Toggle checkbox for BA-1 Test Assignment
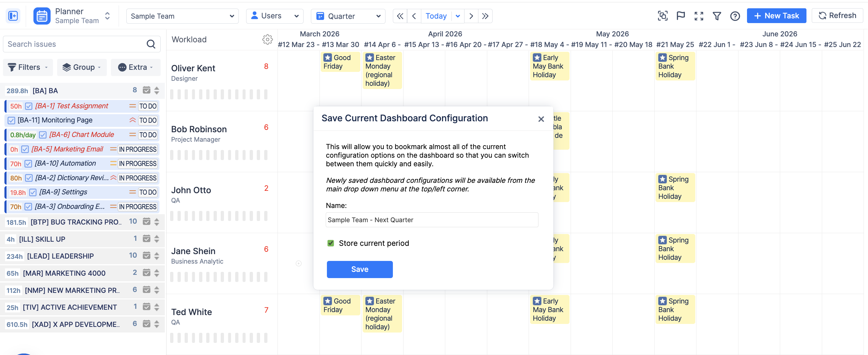868x355 pixels. tap(29, 106)
